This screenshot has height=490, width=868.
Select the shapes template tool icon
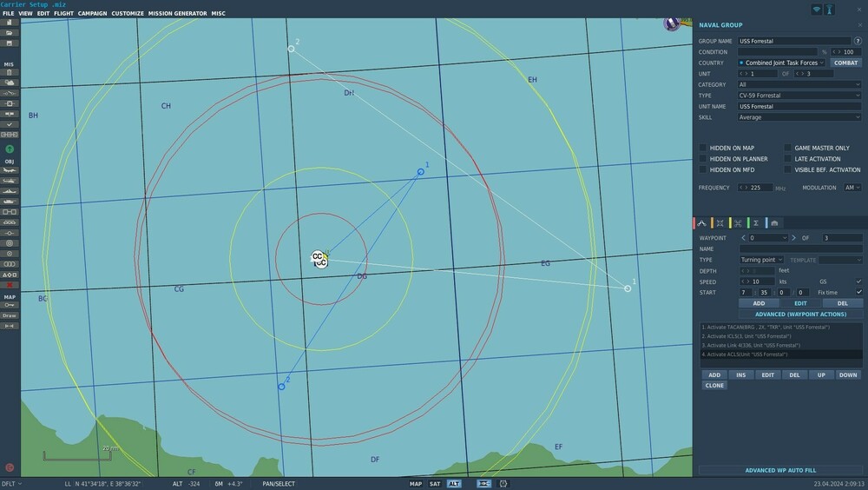[10, 275]
